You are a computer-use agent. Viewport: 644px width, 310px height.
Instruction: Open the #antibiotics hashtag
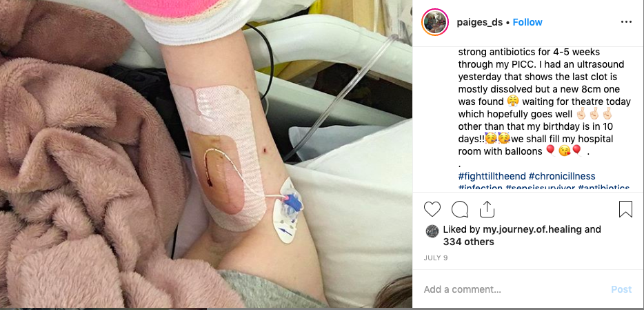coord(603,188)
